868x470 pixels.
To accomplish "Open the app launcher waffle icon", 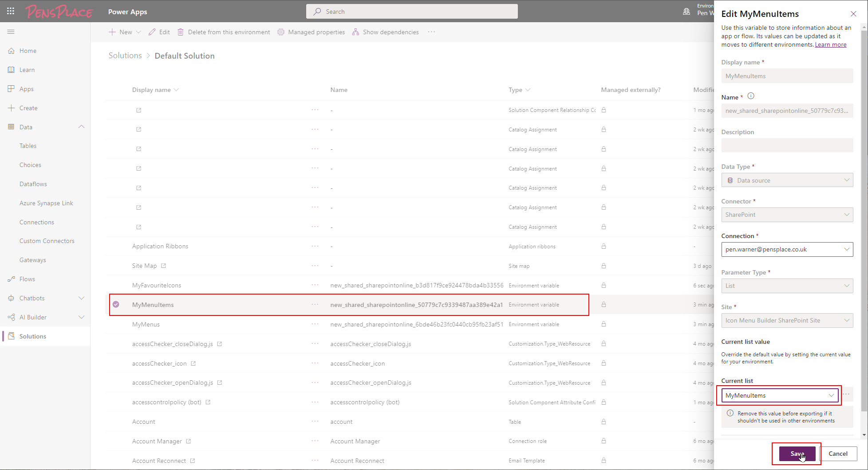I will [11, 12].
